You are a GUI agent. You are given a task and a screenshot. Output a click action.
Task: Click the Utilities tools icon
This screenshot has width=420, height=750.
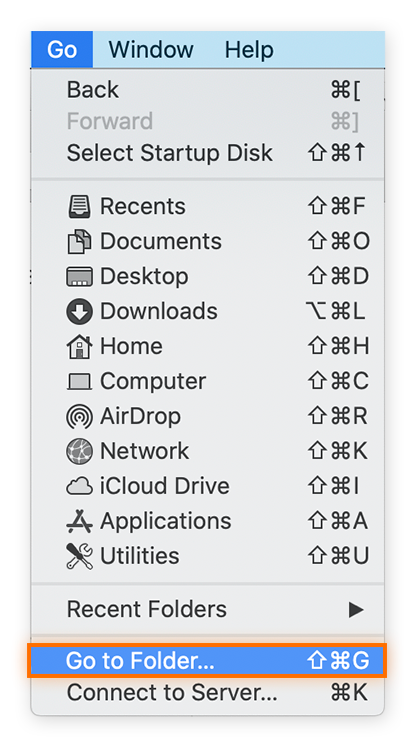[79, 556]
